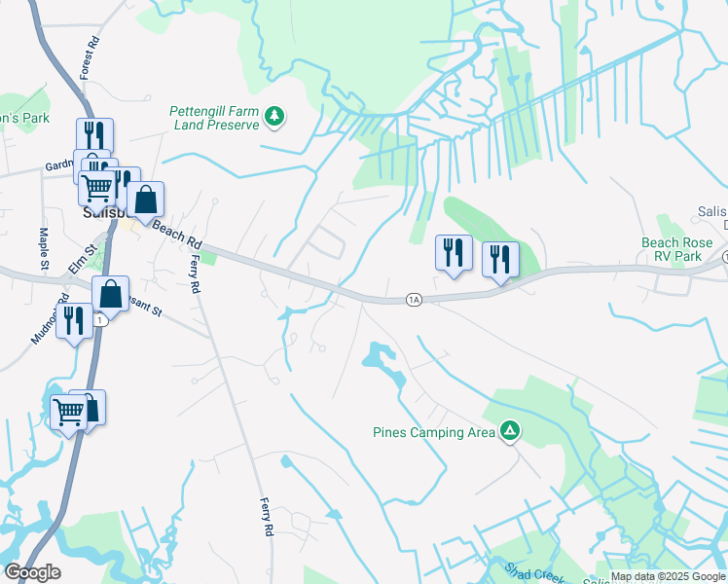Click the Route 1A highway shield

(414, 300)
